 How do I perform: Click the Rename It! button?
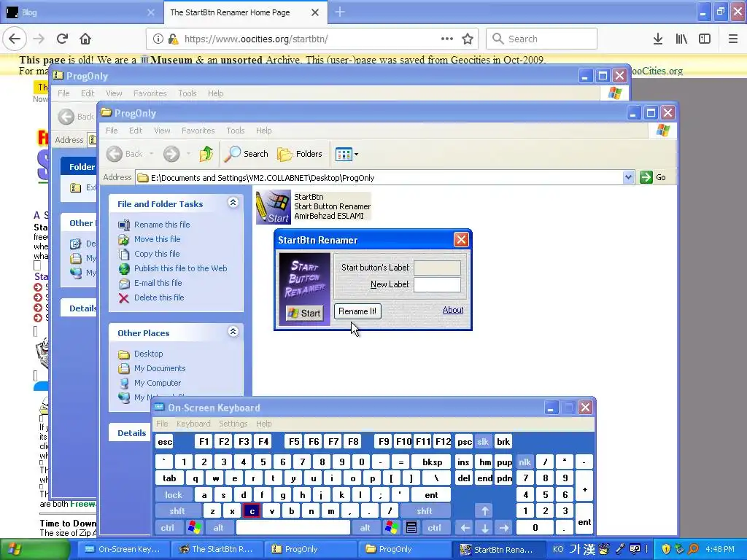click(357, 311)
